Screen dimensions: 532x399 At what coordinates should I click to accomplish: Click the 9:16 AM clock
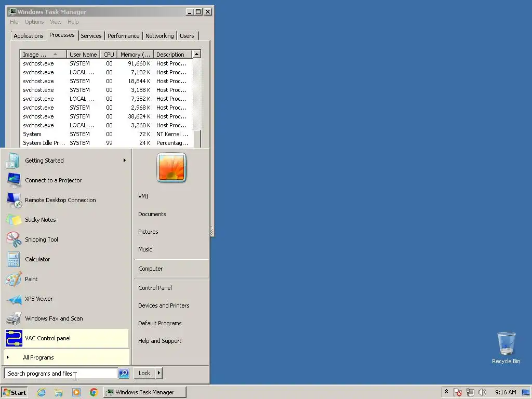[x=506, y=392]
